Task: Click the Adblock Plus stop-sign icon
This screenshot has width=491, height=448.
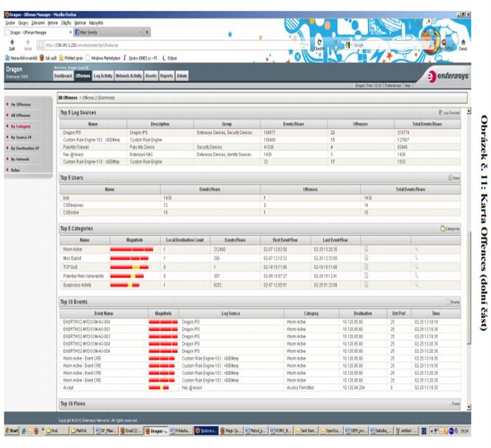Action: (x=444, y=42)
